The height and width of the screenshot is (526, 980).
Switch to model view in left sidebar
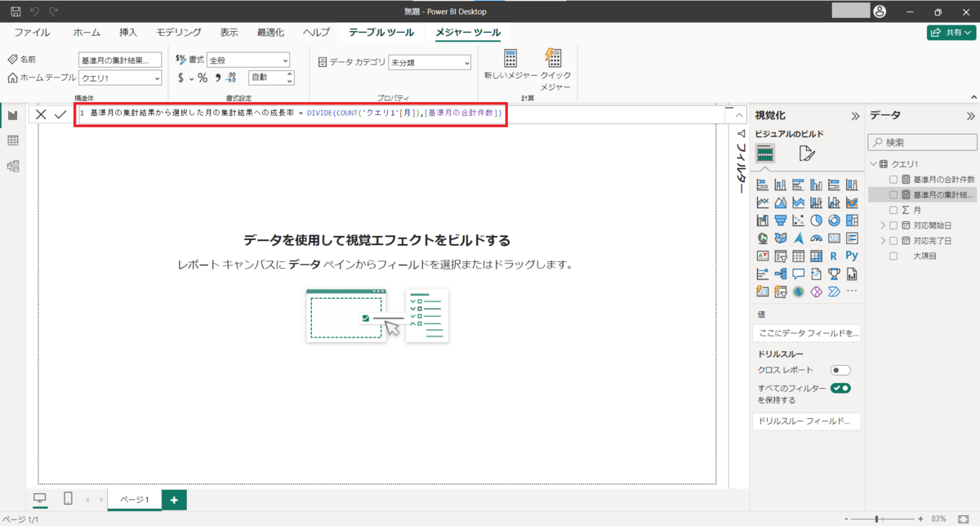coord(13,166)
